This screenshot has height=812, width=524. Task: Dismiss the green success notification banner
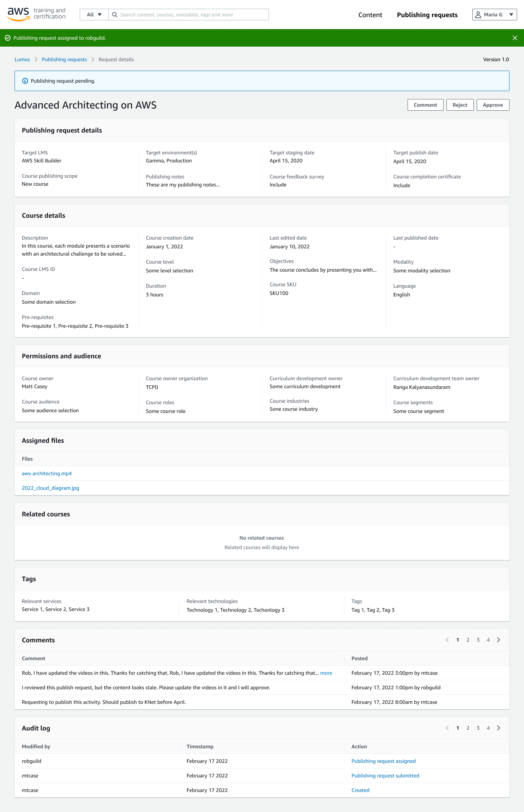[x=515, y=38]
